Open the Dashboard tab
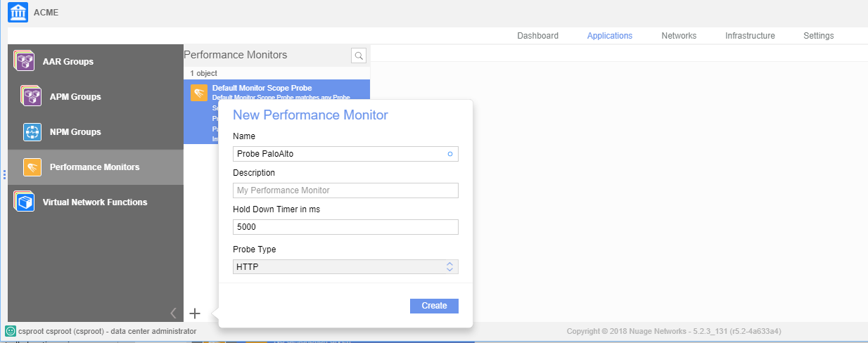The width and height of the screenshot is (868, 343). (x=537, y=36)
